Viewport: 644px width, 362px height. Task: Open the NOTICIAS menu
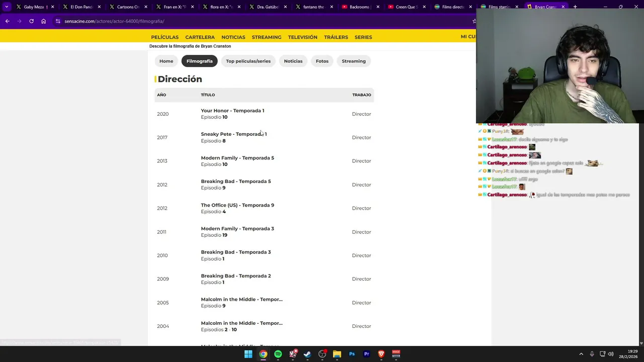tap(233, 37)
